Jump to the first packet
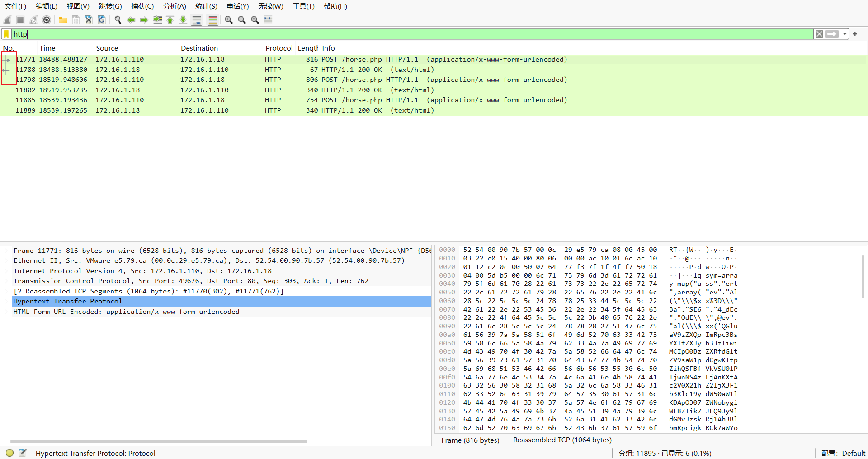 point(170,20)
